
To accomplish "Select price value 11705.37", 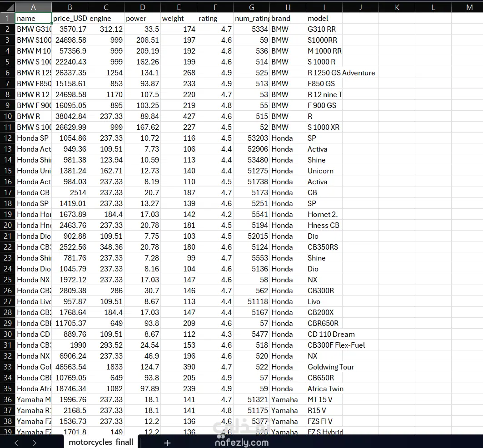I will (70, 323).
